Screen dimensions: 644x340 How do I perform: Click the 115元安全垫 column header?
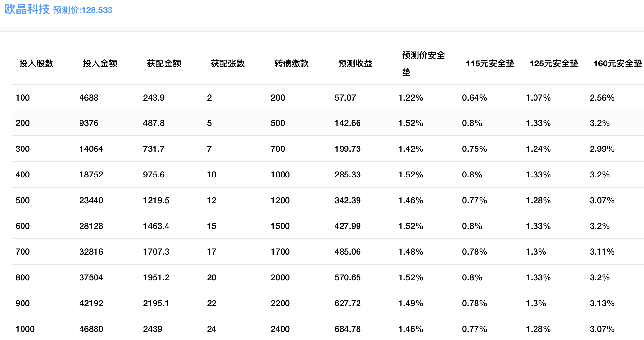[x=490, y=64]
